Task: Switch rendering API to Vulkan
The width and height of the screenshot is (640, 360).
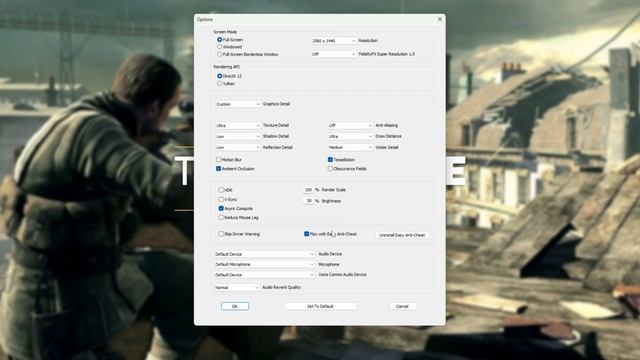Action: [220, 83]
